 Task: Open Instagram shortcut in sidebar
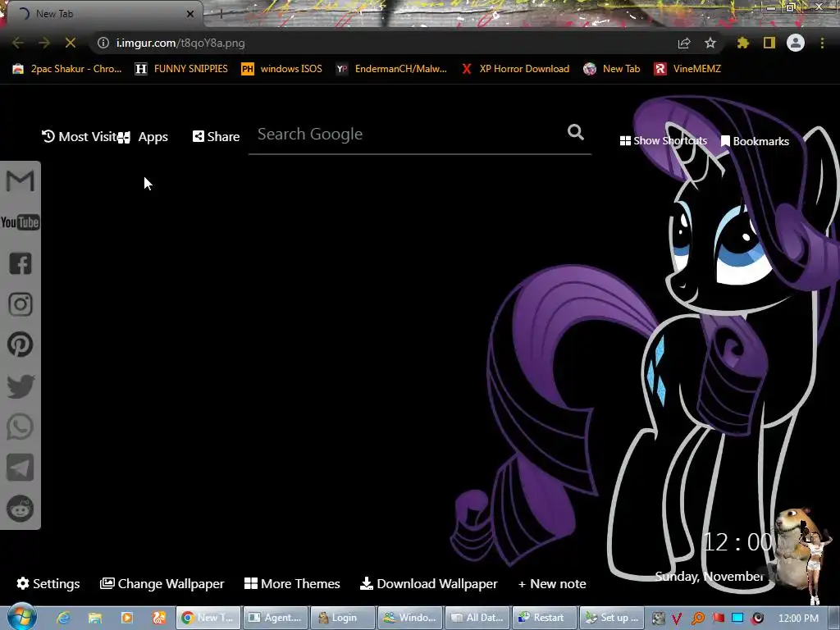point(21,304)
